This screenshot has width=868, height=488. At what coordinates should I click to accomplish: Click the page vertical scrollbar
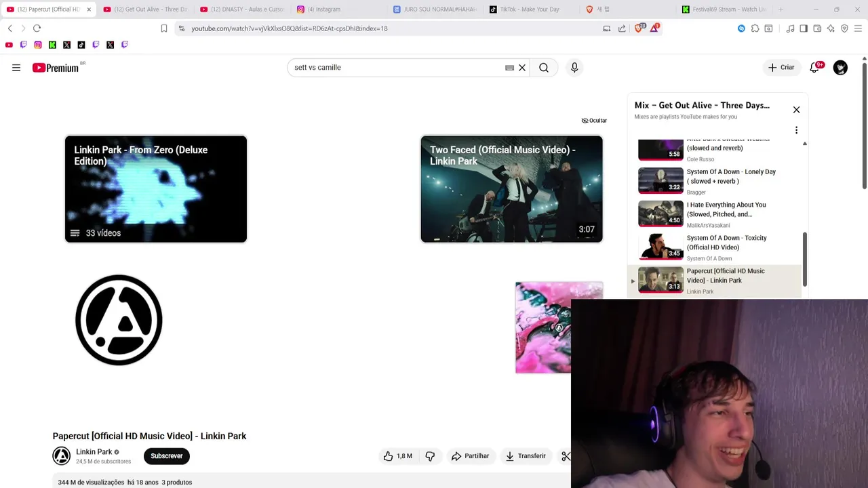coord(864,125)
